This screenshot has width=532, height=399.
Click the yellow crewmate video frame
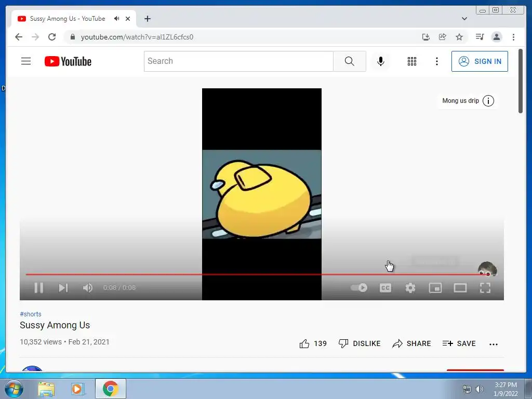(262, 194)
